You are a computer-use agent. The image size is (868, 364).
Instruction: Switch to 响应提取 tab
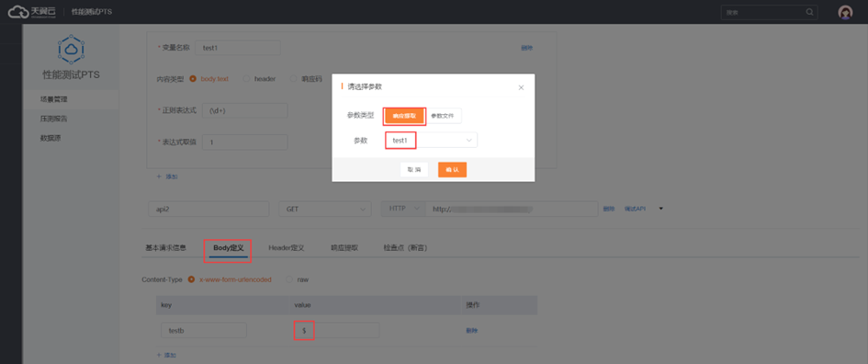click(344, 247)
